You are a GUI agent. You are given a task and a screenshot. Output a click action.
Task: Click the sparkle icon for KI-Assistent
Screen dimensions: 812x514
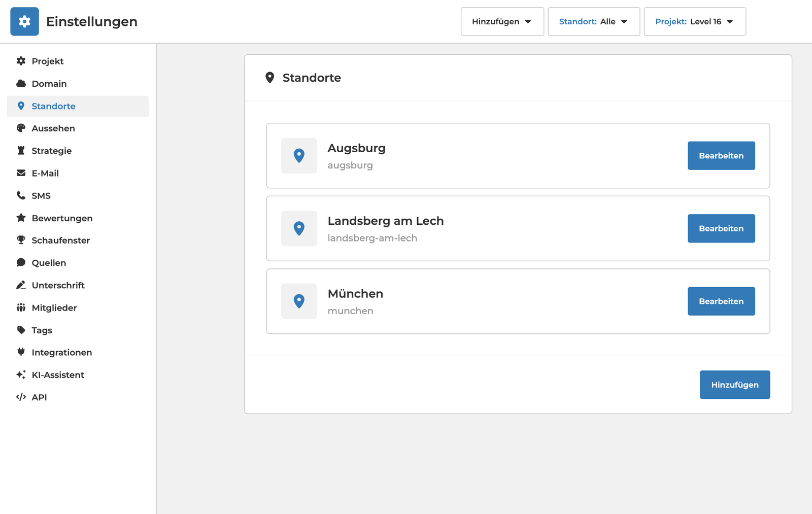pos(21,375)
